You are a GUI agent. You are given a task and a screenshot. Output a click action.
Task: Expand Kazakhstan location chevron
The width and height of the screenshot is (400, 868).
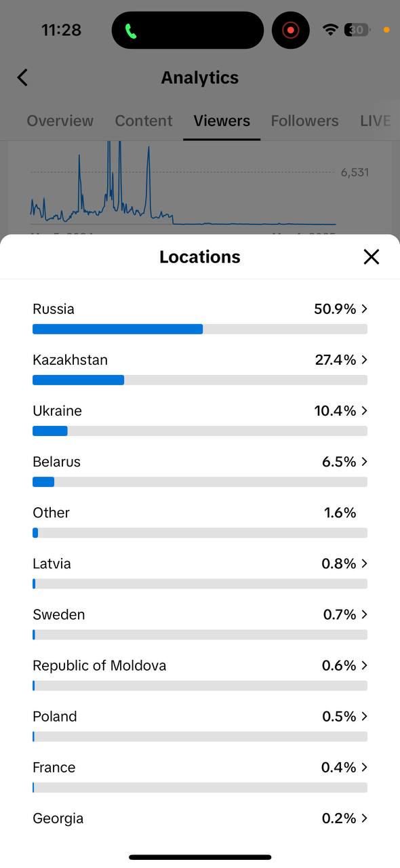(365, 359)
